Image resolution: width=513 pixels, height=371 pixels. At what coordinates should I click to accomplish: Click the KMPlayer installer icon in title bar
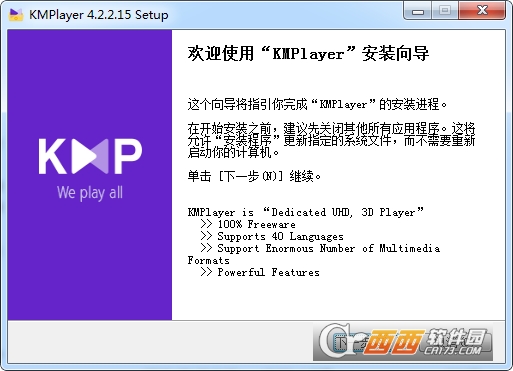[x=15, y=15]
